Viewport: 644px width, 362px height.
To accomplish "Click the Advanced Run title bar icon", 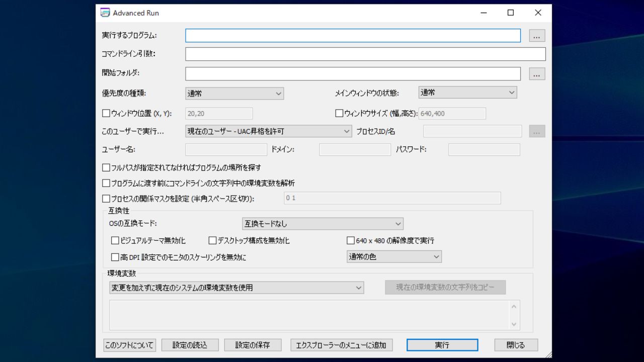I will tap(105, 13).
